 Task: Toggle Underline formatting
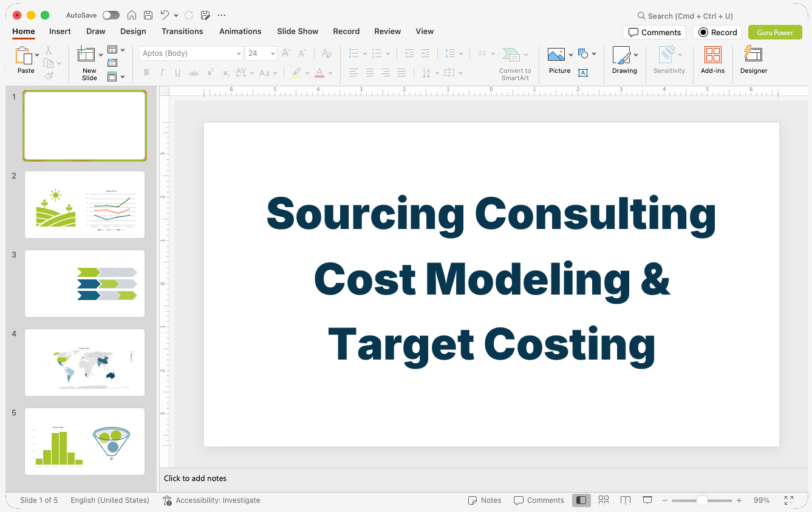tap(177, 73)
